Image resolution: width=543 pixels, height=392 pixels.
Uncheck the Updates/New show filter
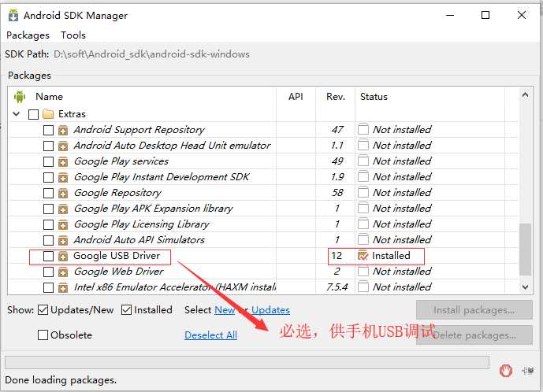point(43,309)
